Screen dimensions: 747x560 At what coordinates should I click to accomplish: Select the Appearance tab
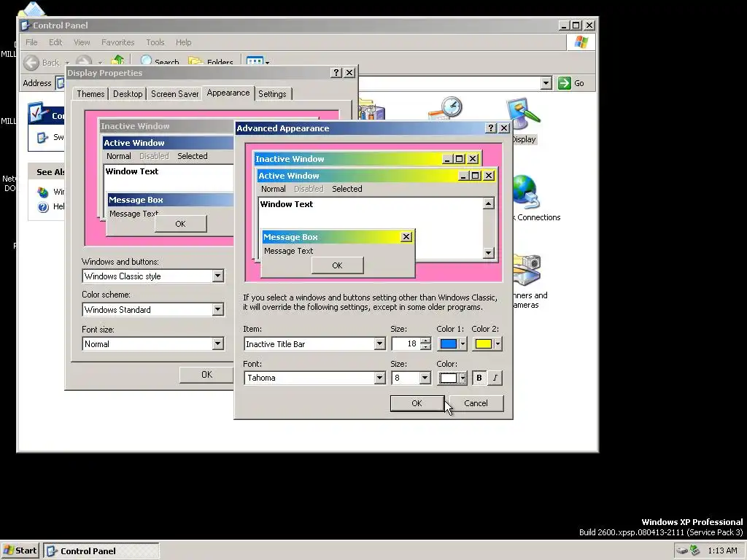coord(228,93)
